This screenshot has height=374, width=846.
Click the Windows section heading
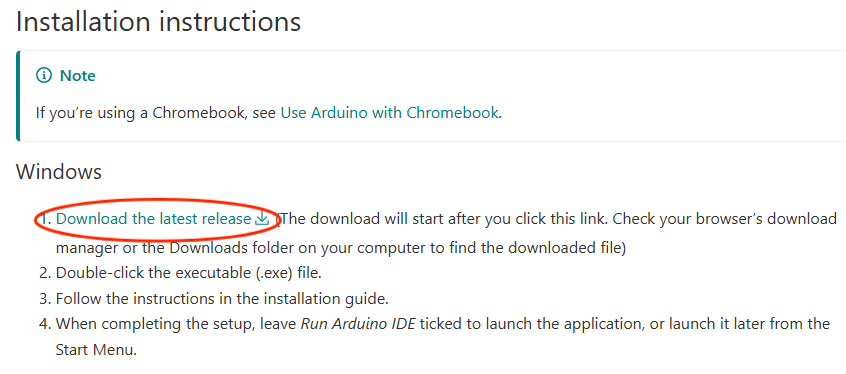59,172
